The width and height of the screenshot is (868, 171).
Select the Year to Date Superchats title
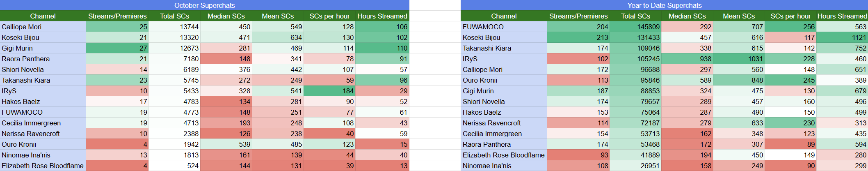pos(664,5)
